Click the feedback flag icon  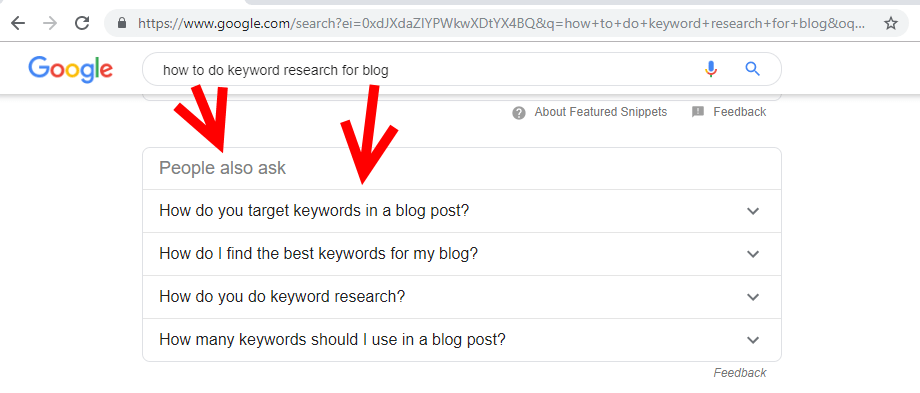pyautogui.click(x=698, y=111)
